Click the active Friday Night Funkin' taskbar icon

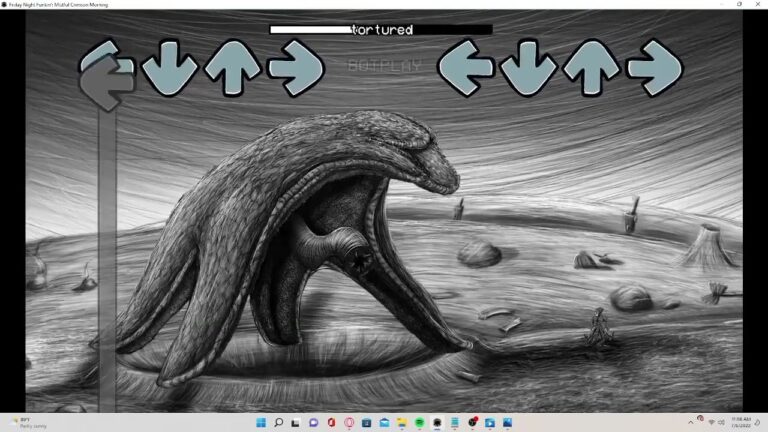pyautogui.click(x=437, y=422)
